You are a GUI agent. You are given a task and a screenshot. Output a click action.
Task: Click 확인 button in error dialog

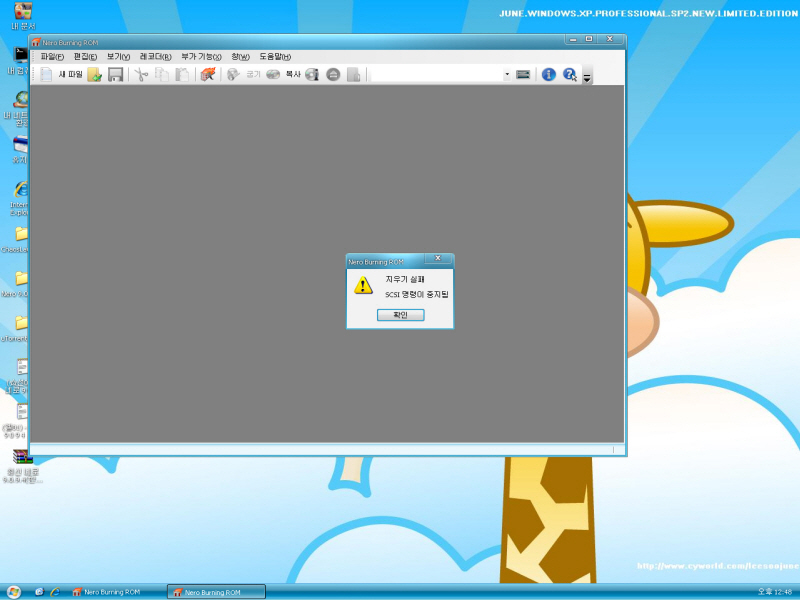point(401,315)
